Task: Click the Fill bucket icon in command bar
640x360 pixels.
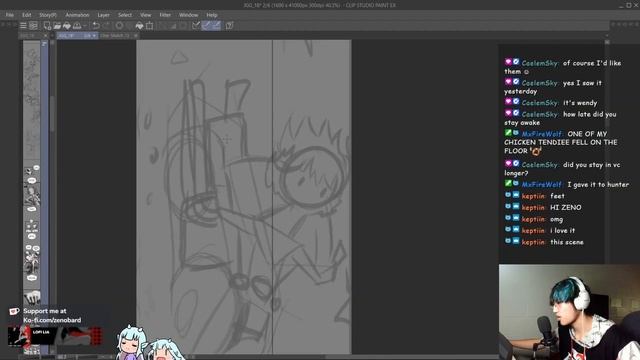Action: (x=140, y=26)
